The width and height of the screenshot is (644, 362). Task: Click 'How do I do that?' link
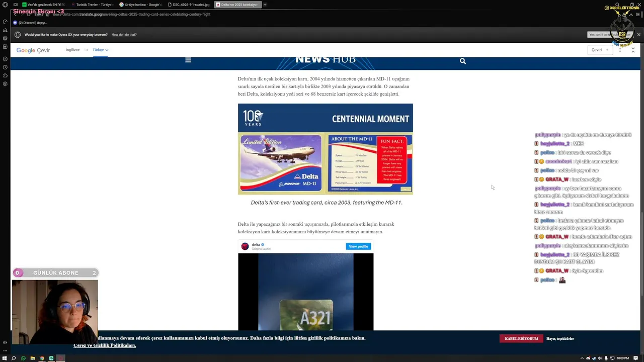tap(124, 35)
